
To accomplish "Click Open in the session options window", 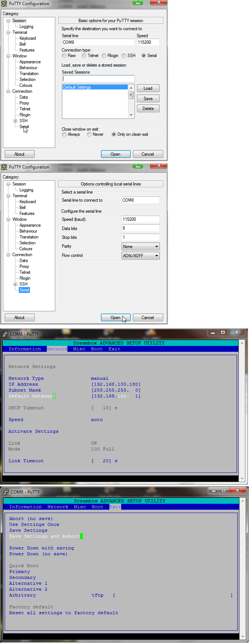I will tap(116, 154).
